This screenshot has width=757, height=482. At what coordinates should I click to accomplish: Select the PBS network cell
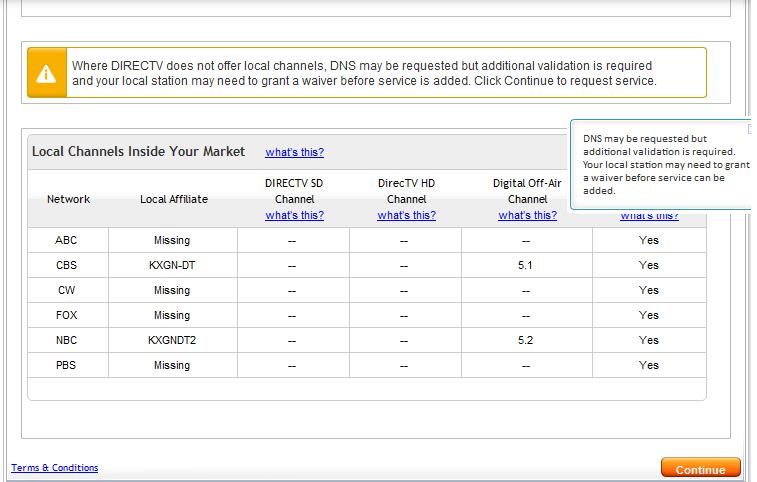66,365
